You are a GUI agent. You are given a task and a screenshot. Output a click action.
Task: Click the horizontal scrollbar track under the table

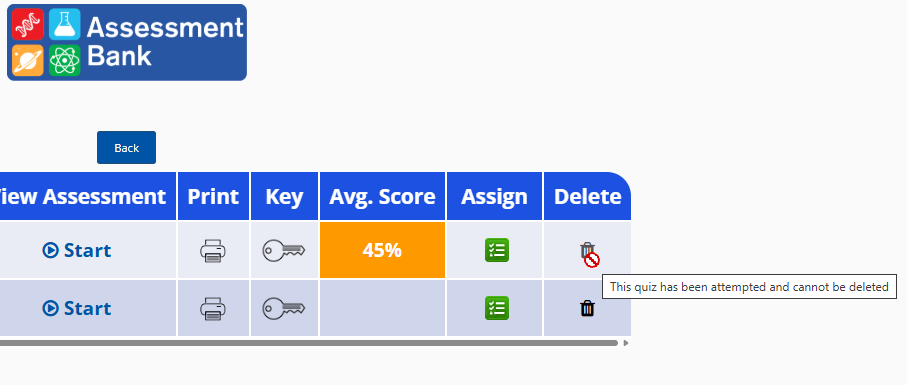click(307, 343)
